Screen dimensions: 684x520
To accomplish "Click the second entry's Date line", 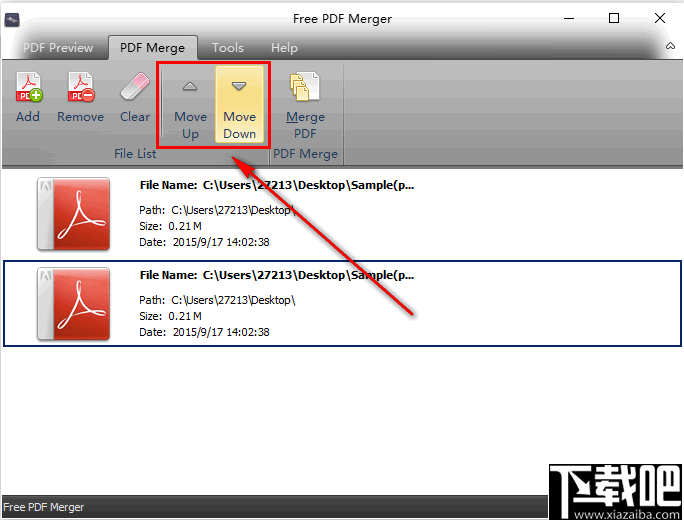I will (204, 332).
